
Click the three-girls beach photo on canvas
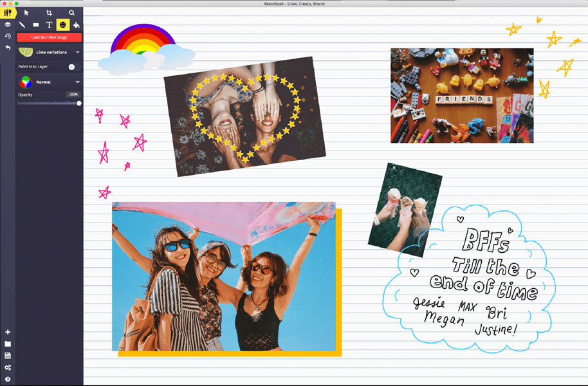[223, 277]
